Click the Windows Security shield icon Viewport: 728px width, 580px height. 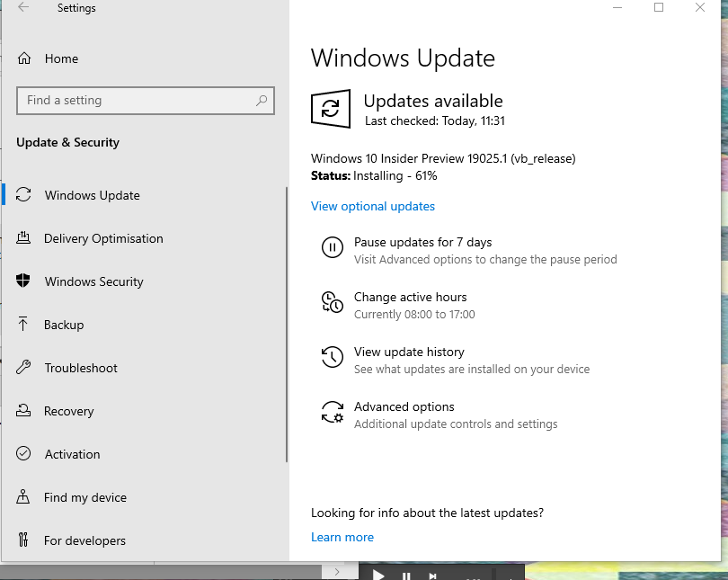point(22,281)
